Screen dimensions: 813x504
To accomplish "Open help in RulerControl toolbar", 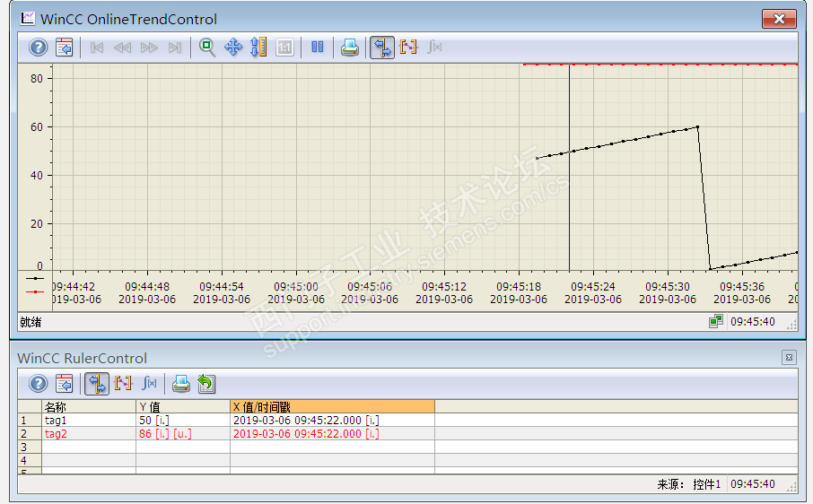I will 38,385.
